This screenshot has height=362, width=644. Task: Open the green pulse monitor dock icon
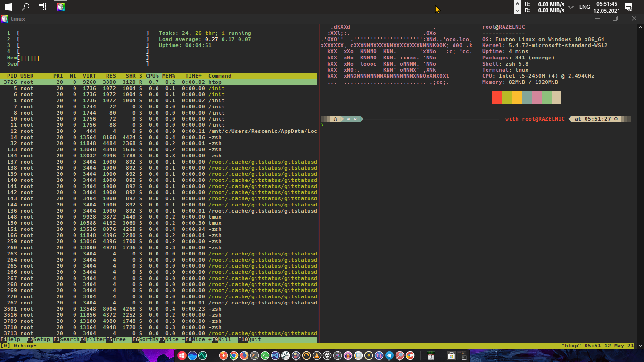point(203,355)
